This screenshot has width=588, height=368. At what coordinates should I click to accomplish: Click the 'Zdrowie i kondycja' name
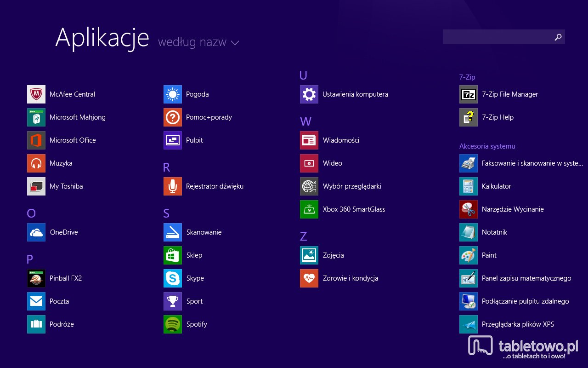tap(351, 278)
